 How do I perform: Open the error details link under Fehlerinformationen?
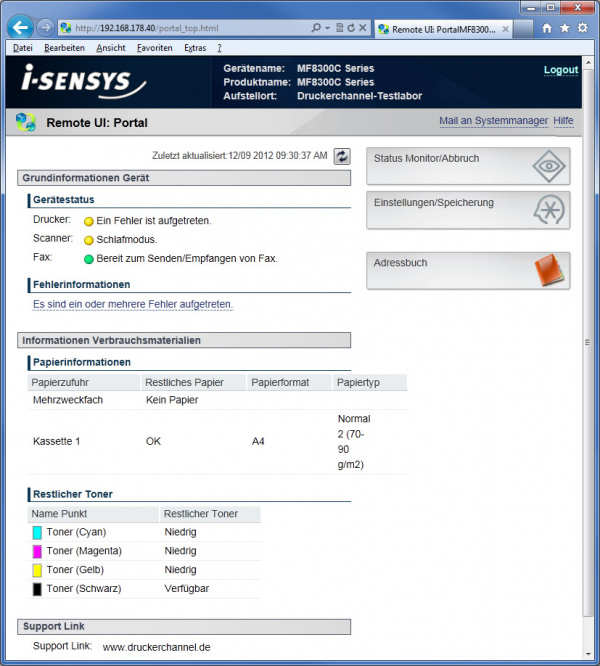click(133, 304)
